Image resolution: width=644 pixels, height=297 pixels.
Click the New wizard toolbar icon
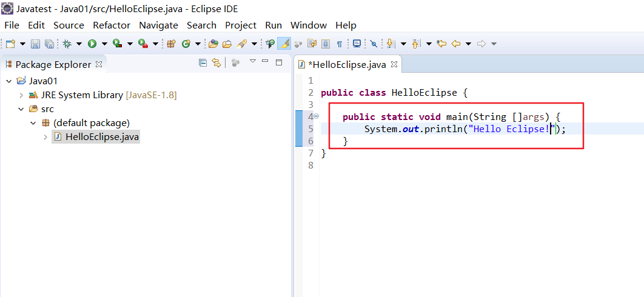click(11, 44)
